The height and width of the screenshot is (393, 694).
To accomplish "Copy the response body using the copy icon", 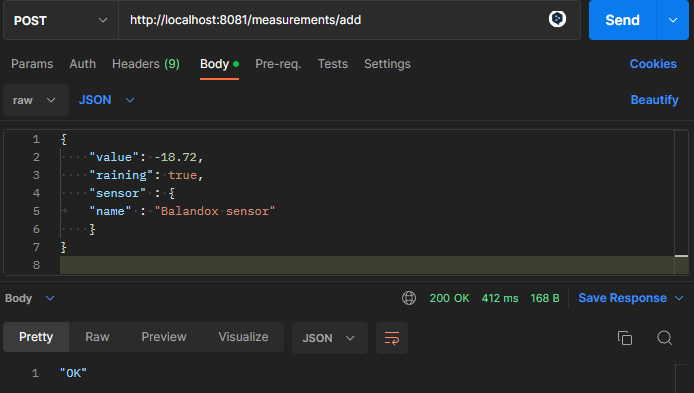I will pos(625,338).
